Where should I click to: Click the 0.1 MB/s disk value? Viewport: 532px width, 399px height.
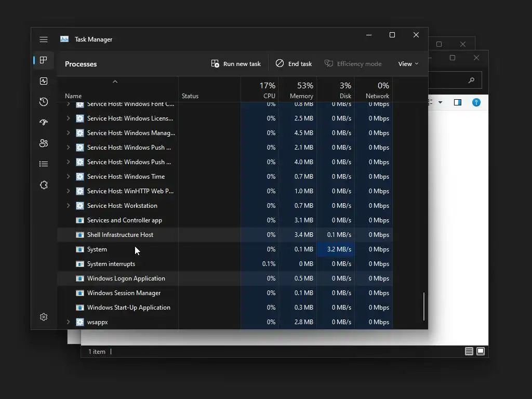[339, 235]
